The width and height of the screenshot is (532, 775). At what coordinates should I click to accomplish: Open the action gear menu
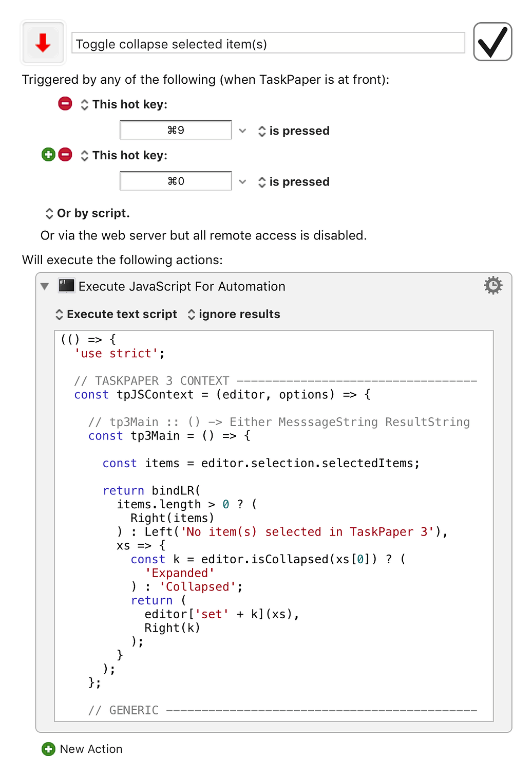493,285
